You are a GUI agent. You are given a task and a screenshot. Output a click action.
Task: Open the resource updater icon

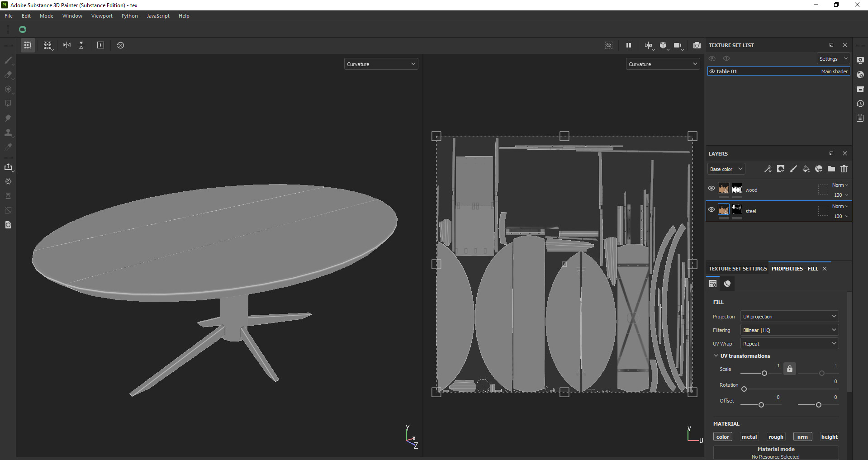pos(8,225)
